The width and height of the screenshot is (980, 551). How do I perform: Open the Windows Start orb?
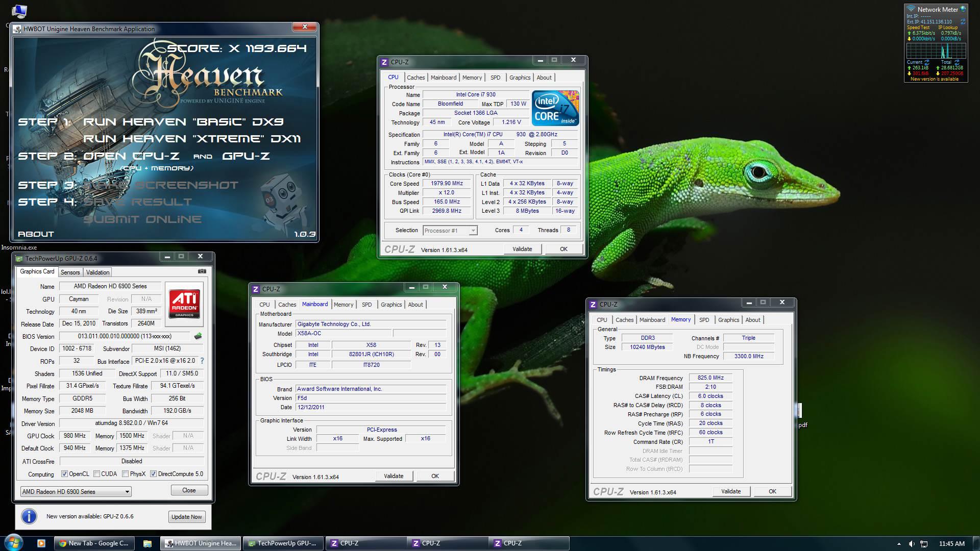click(14, 543)
